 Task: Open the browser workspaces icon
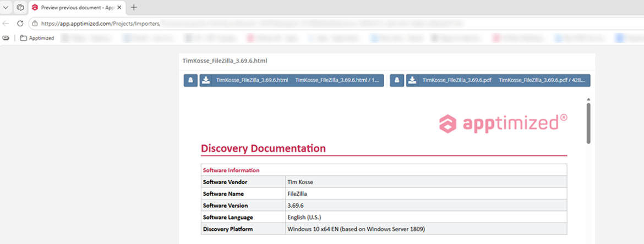[20, 7]
